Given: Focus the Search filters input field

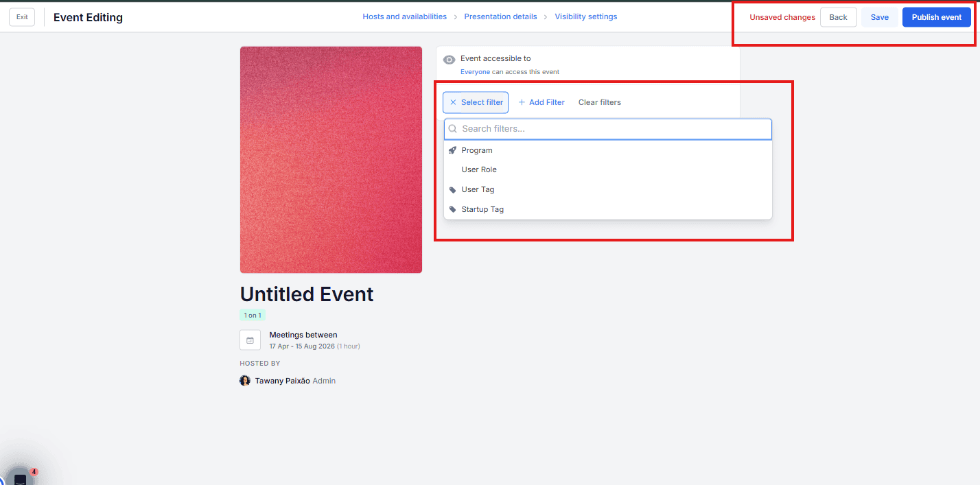Looking at the screenshot, I should (x=611, y=129).
